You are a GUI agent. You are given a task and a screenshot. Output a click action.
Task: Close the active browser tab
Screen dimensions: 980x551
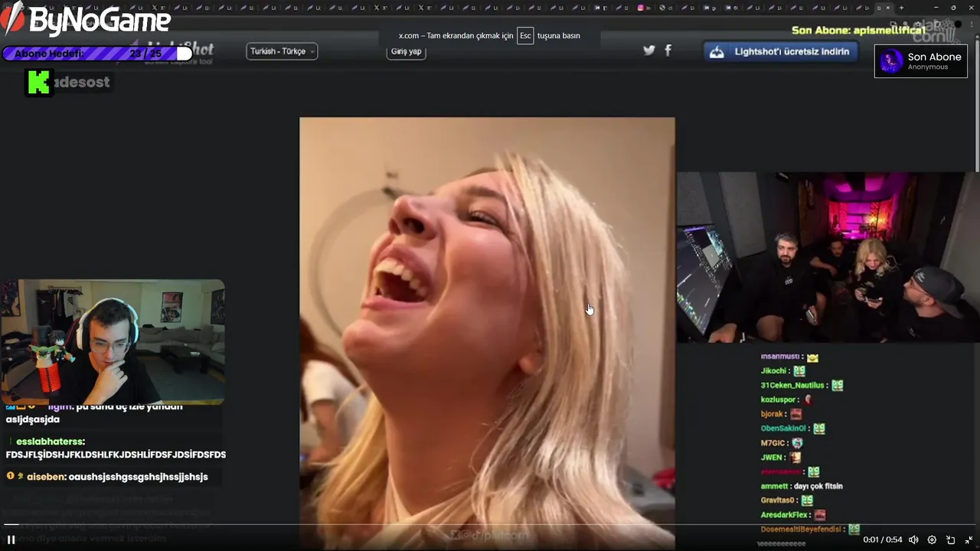coord(888,8)
